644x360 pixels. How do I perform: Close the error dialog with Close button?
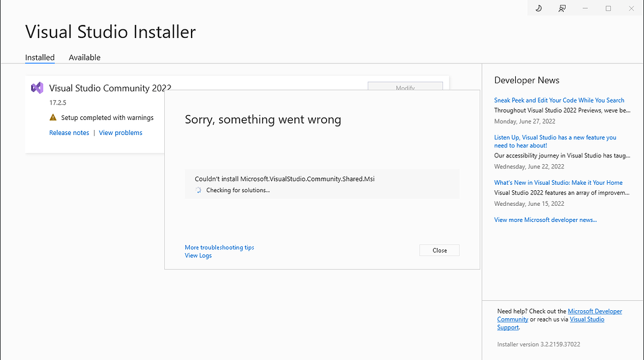point(439,250)
